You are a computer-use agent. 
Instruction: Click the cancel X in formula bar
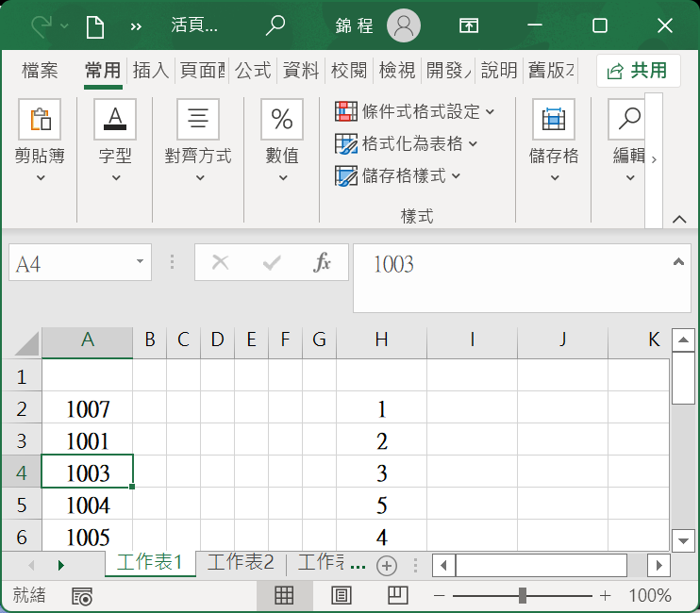[220, 263]
